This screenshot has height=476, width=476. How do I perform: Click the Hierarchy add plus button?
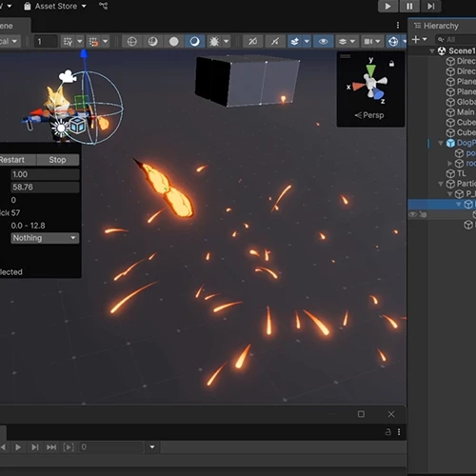pos(415,39)
